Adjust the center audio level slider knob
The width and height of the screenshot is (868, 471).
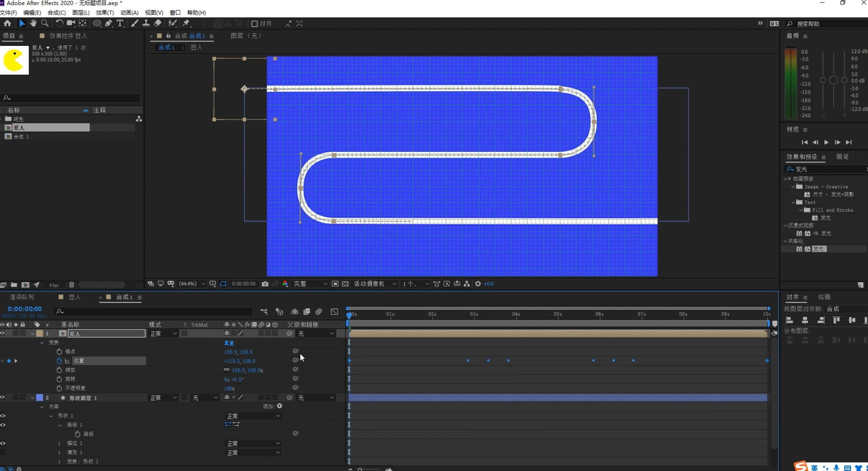833,80
